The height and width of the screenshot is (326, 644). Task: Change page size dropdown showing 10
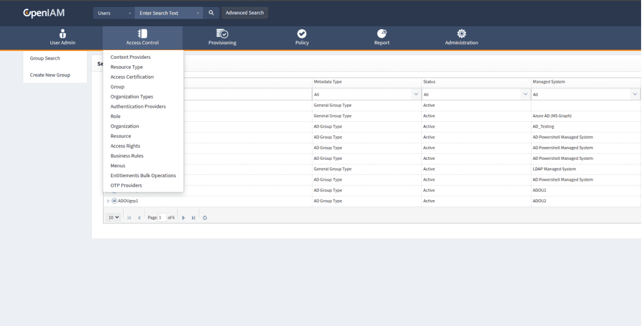point(113,218)
